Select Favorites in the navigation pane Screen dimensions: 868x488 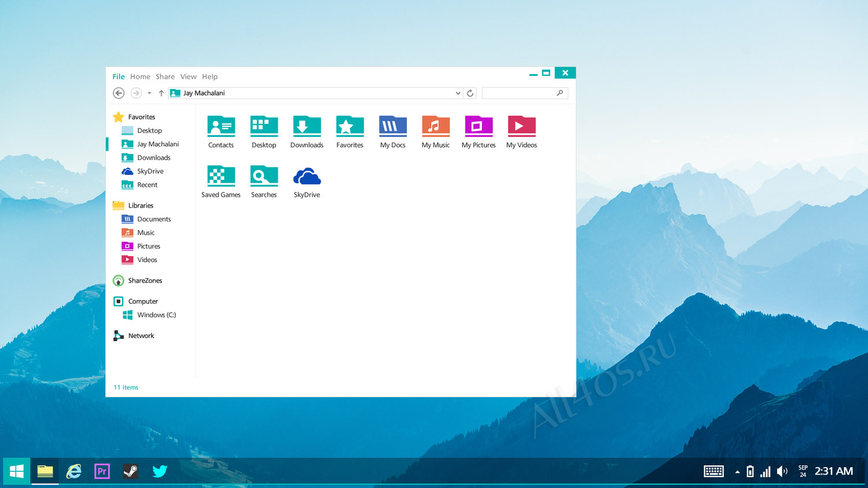141,117
